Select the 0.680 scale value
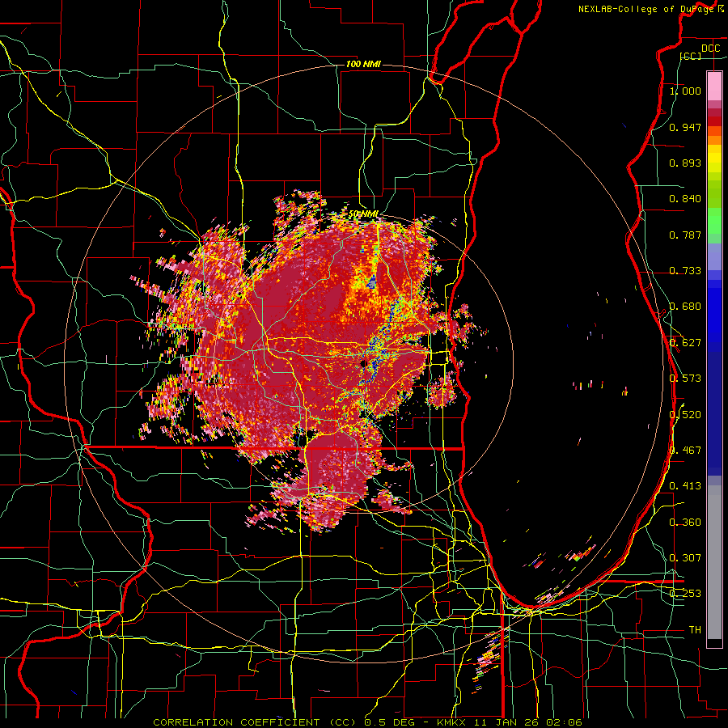 [x=685, y=307]
